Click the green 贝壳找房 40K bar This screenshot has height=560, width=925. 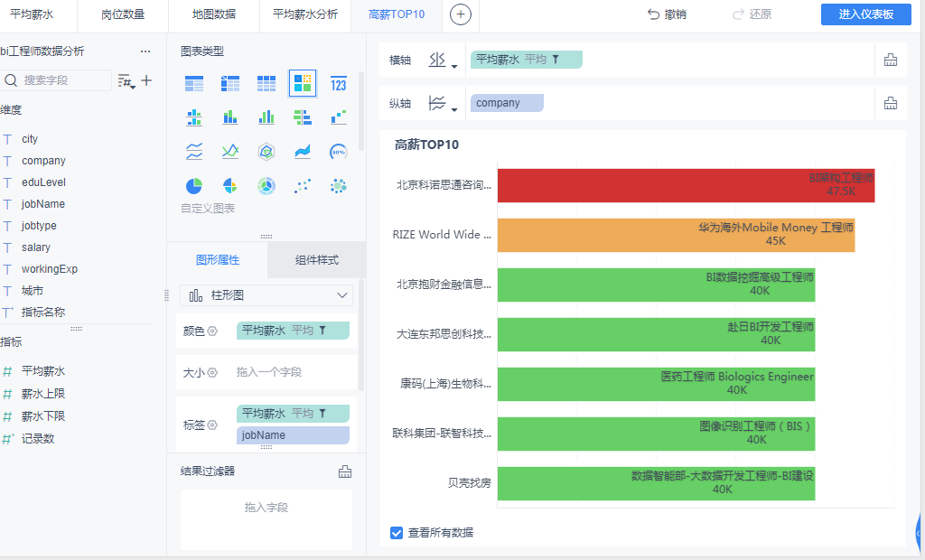point(656,483)
